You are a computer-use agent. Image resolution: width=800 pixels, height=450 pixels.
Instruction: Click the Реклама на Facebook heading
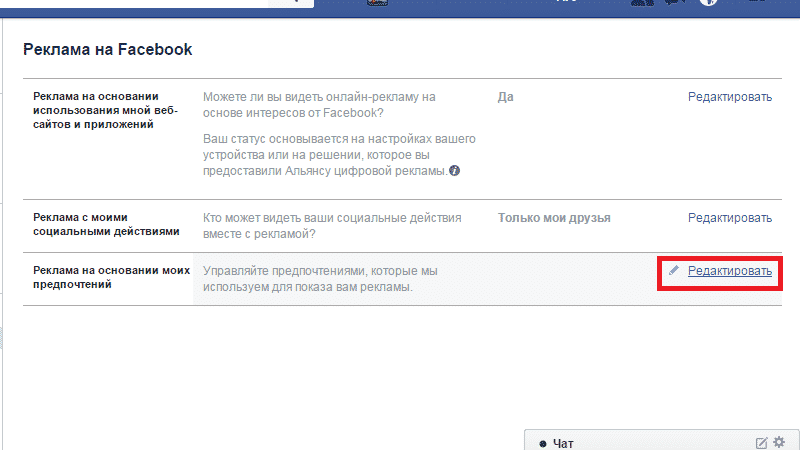click(108, 49)
